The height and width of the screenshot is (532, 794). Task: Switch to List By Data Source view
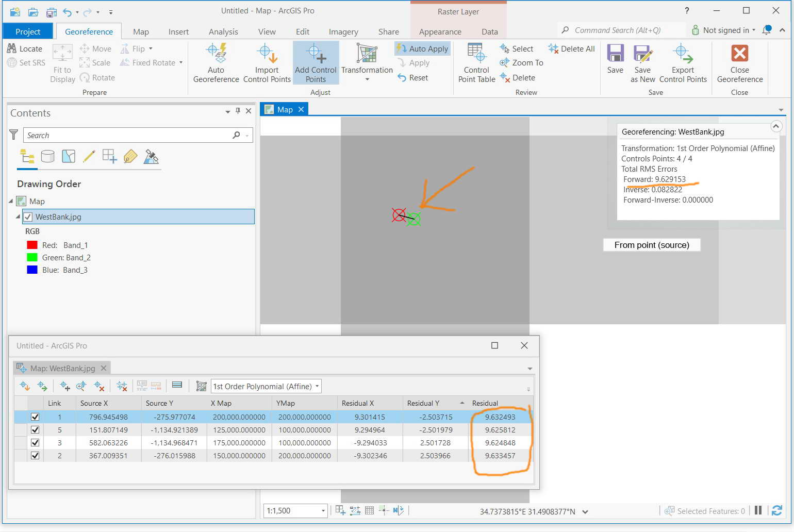click(47, 156)
